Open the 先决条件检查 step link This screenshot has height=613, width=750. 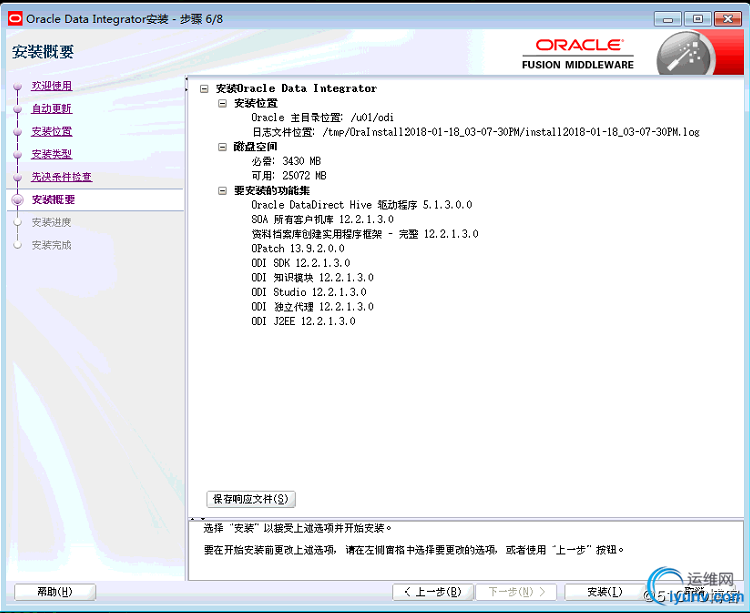(x=62, y=177)
